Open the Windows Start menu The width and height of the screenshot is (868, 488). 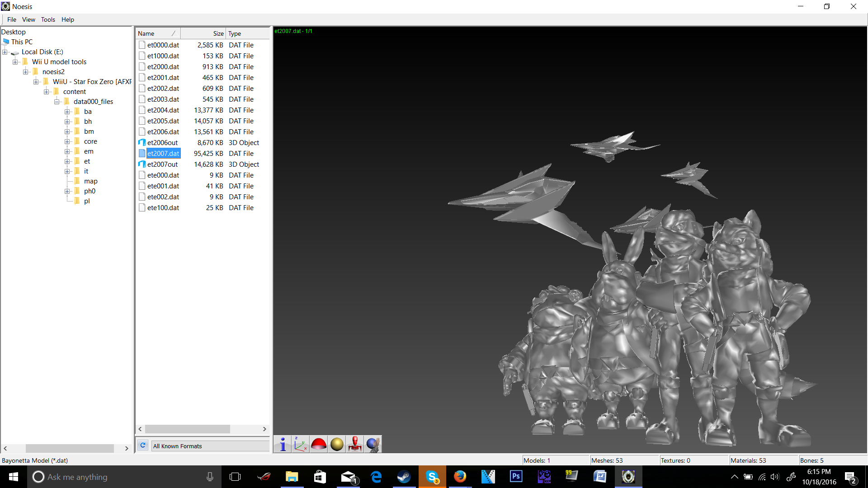[14, 477]
